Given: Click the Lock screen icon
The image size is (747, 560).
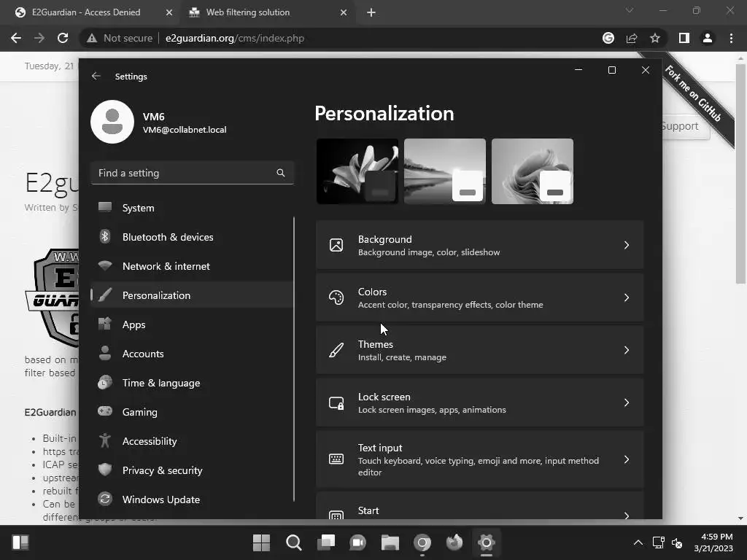Looking at the screenshot, I should tap(336, 402).
